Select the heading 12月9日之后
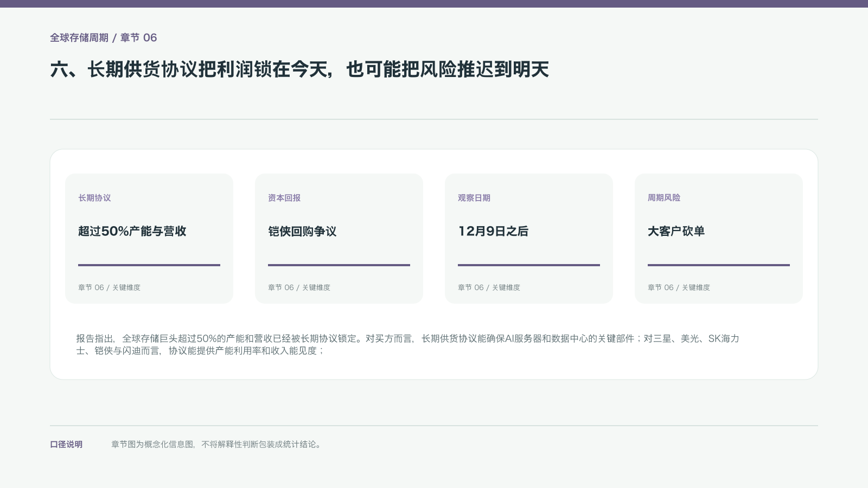Viewport: 868px width, 488px height. (x=493, y=231)
